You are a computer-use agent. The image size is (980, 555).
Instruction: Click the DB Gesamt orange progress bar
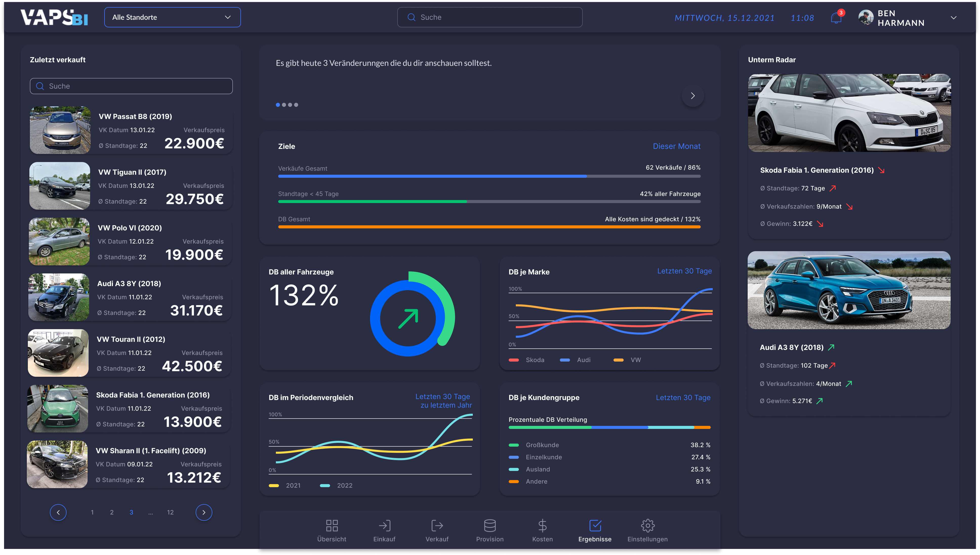click(489, 227)
